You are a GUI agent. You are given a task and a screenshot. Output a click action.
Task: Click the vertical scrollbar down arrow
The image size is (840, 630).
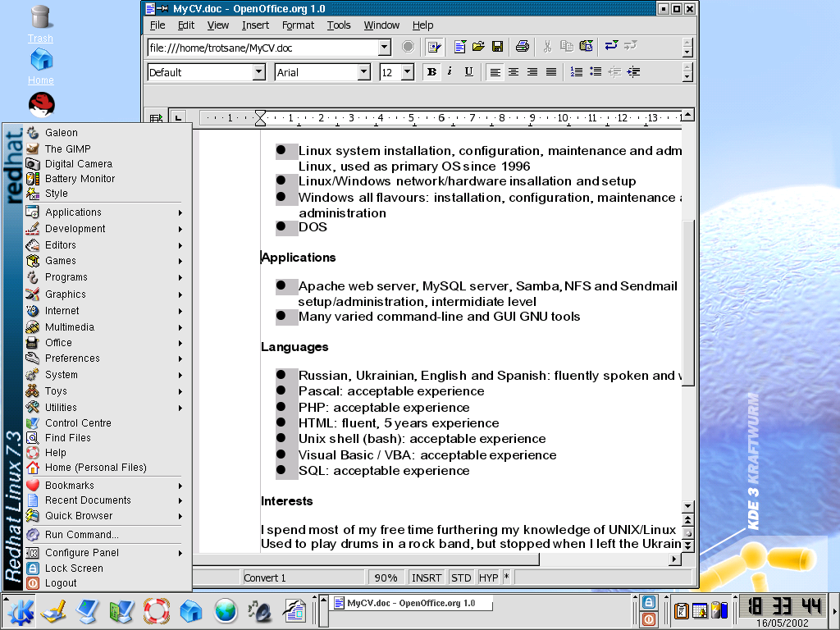pyautogui.click(x=688, y=506)
